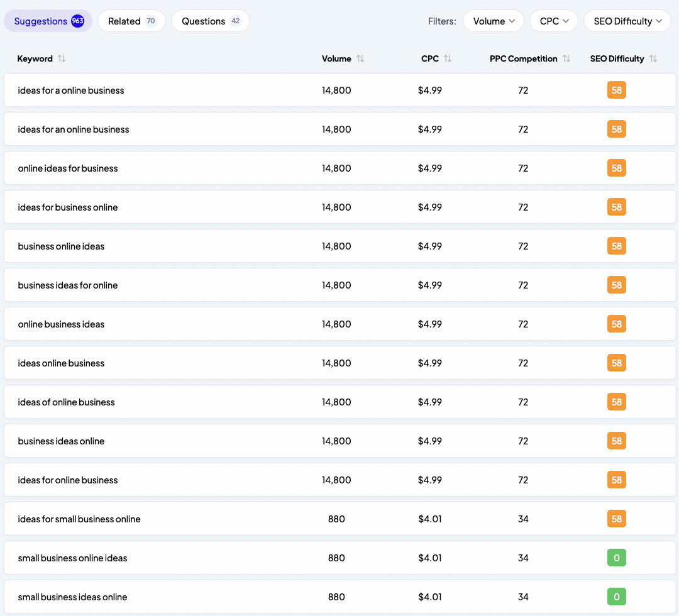679x616 pixels.
Task: Sort by PPC Competition using the sort arrows
Action: click(x=566, y=58)
